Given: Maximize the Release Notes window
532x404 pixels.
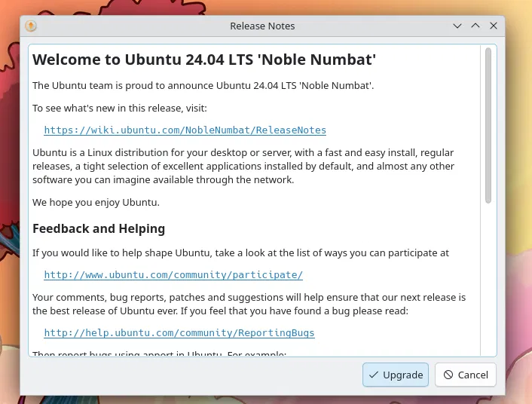Looking at the screenshot, I should [x=475, y=26].
